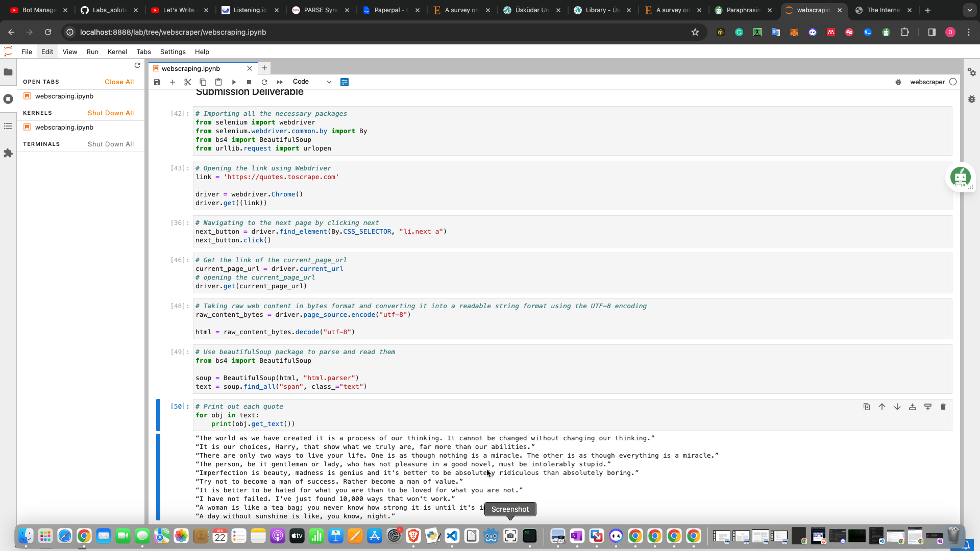Delete the active cell with trash icon
Viewport: 980px width, 551px height.
point(943,407)
